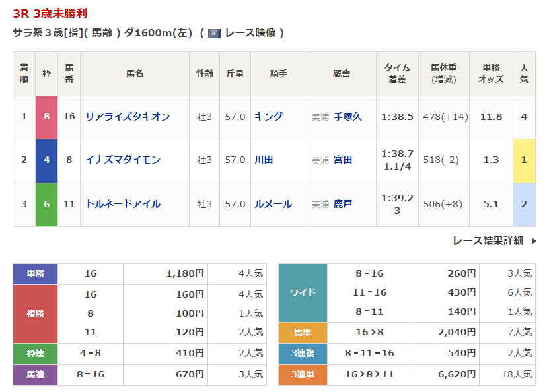View jockey ルメール details

(273, 204)
